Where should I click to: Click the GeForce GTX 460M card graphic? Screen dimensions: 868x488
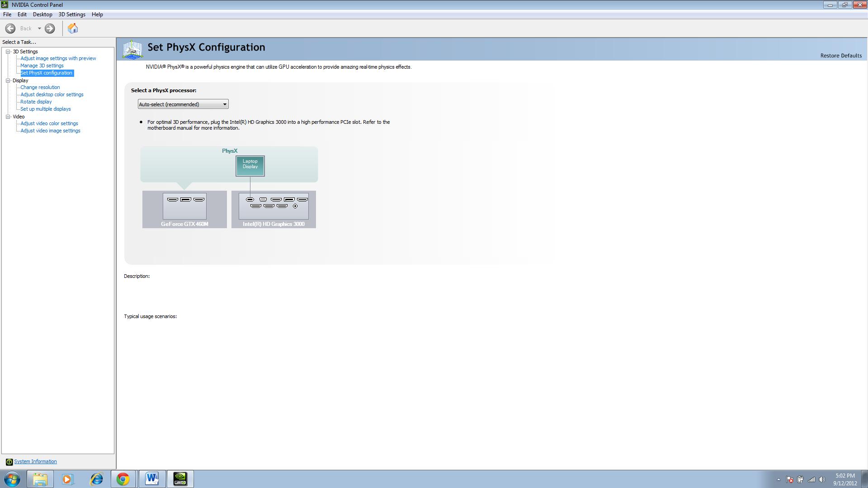click(184, 209)
